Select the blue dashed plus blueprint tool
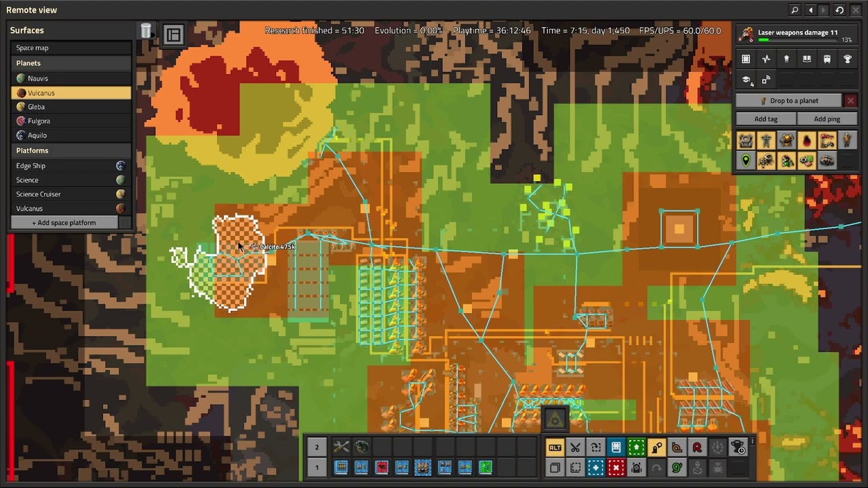868x488 pixels. coord(595,468)
